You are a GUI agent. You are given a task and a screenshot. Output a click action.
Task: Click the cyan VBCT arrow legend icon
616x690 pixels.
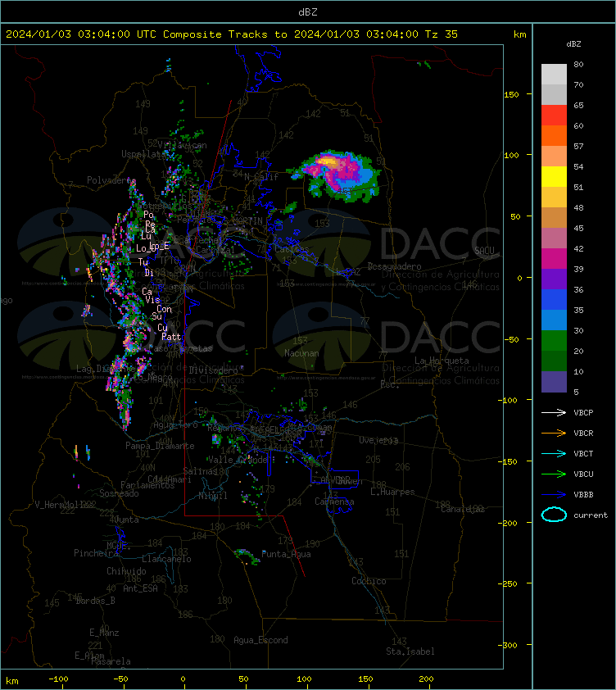[554, 454]
